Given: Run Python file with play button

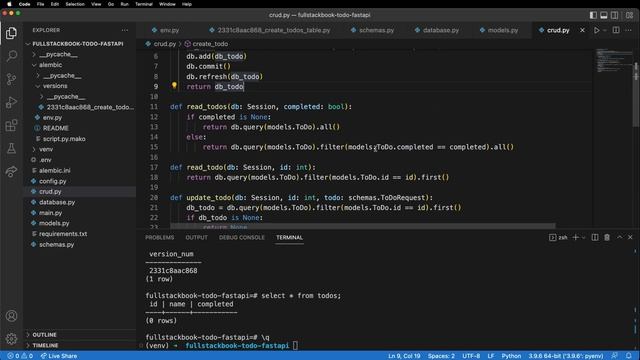Looking at the screenshot, I should click(596, 30).
